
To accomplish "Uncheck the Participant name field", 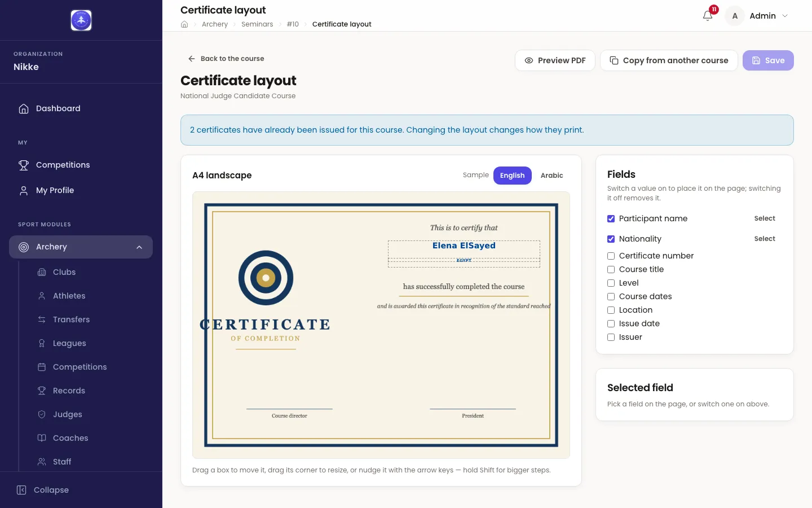I will click(611, 218).
